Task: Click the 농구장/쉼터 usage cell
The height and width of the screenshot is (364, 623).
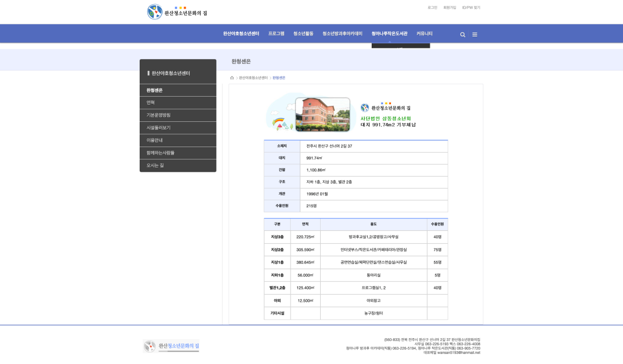Action: coord(373,313)
